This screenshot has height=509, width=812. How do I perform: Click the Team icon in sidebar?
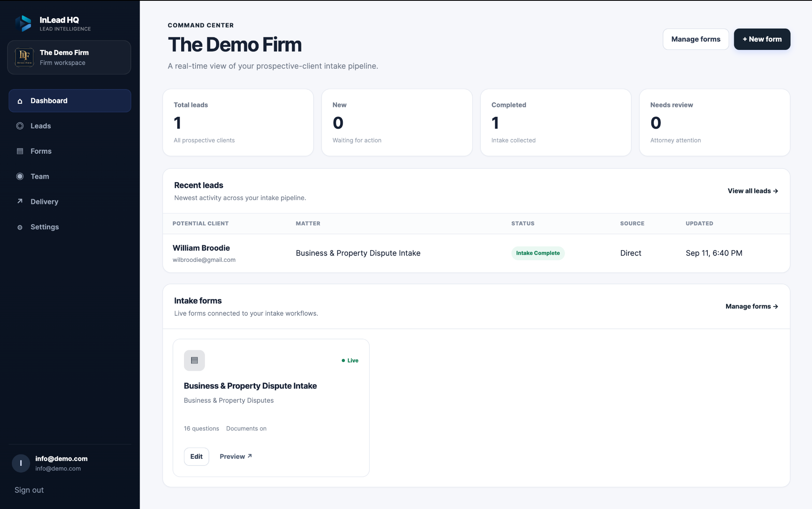click(20, 176)
